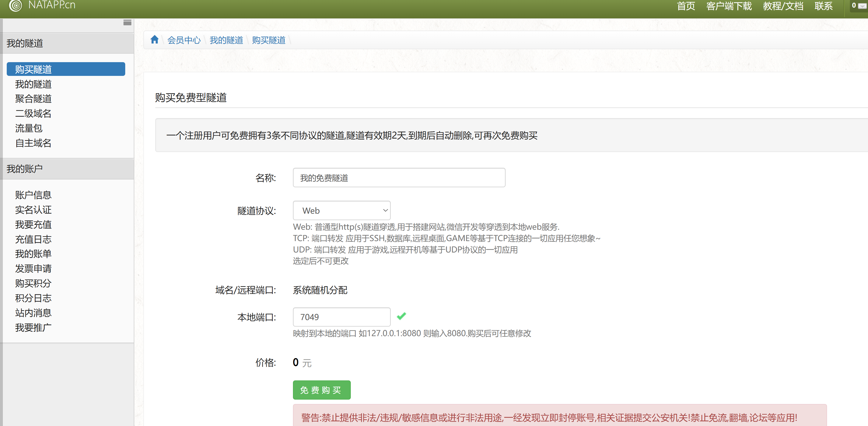This screenshot has height=426, width=868.
Task: Click the 我的隧道 sidebar section header
Action: (x=67, y=43)
